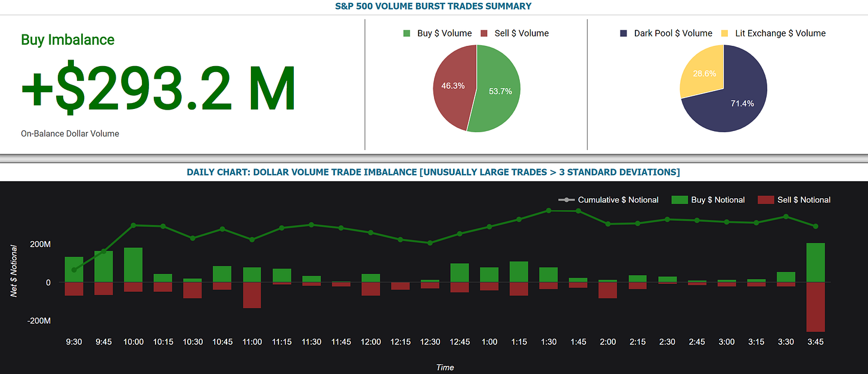Image resolution: width=868 pixels, height=374 pixels.
Task: Click the cumulative line point at 1:30
Action: 548,211
